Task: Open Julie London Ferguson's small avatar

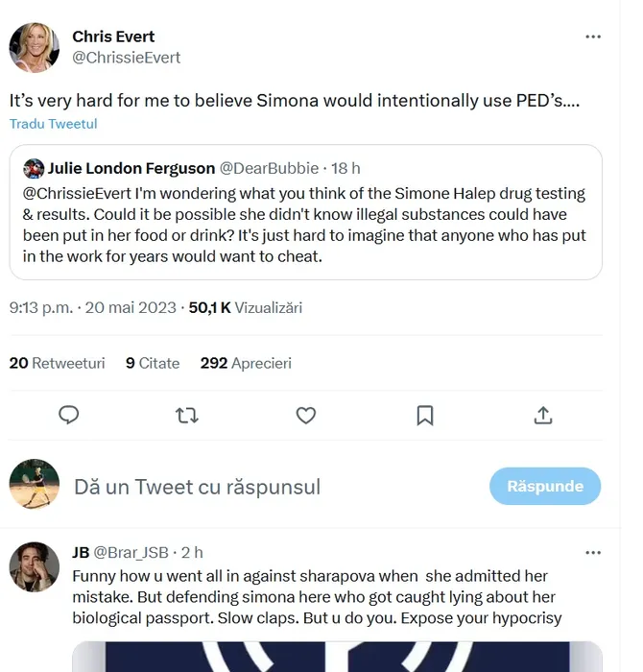Action: (34, 169)
